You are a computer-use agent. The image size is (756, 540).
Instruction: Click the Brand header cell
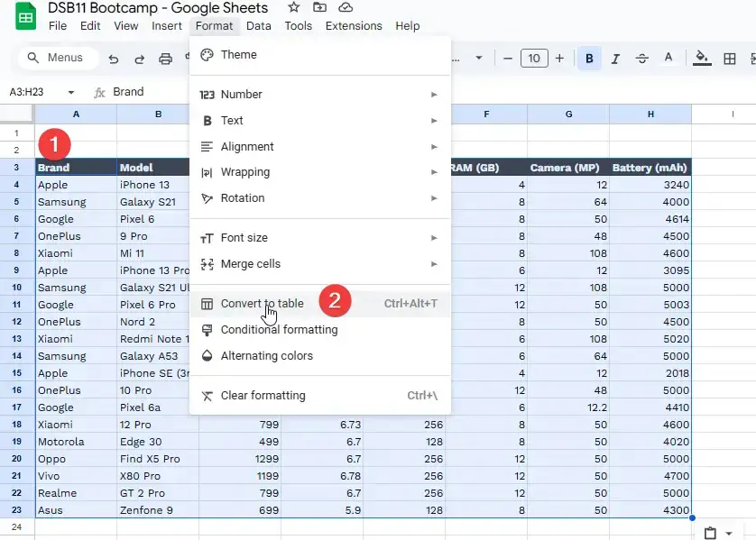pos(76,168)
